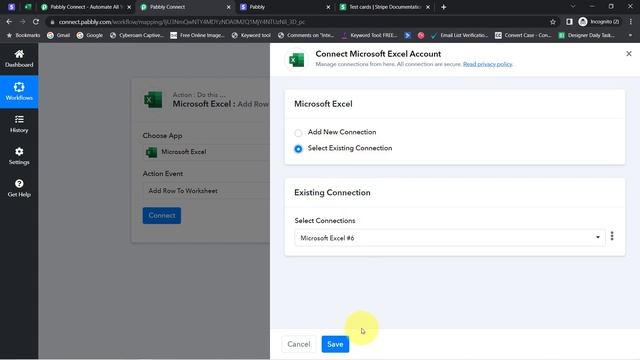Close the active Pabbly Connect tab

pos(229,7)
